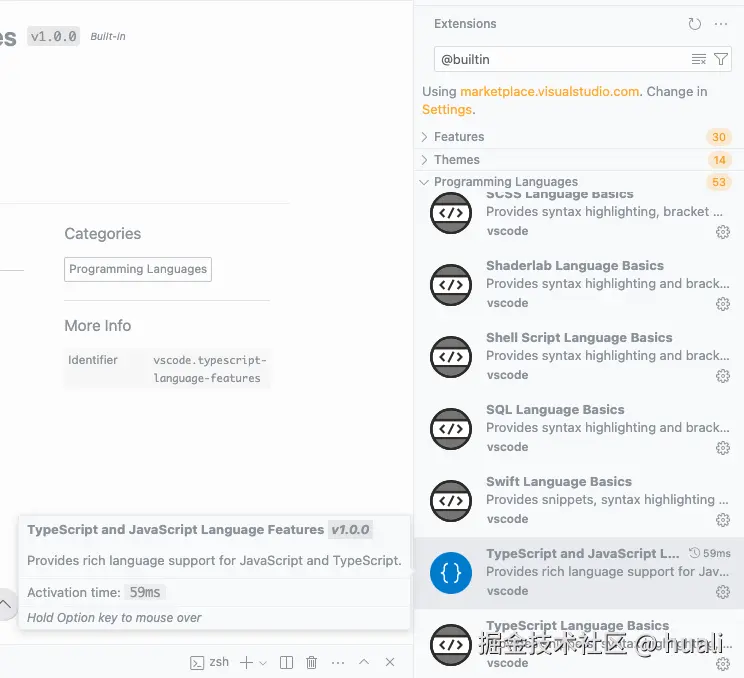Open SQL Language Basics title
Screen dimensions: 744x678
click(555, 410)
